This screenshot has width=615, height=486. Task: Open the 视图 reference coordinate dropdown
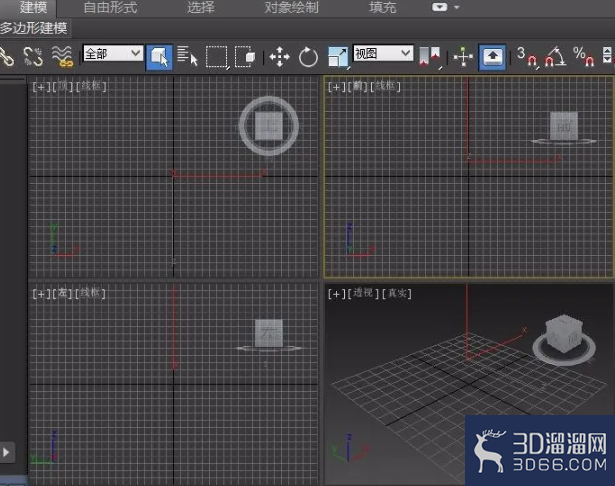click(383, 53)
